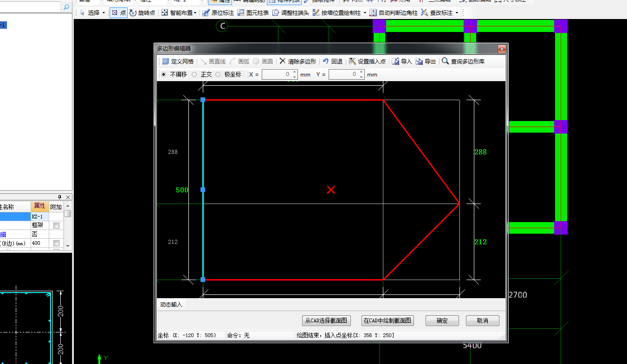The height and width of the screenshot is (364, 627).
Task: Click 设置插入点 set insertion point
Action: click(x=367, y=61)
